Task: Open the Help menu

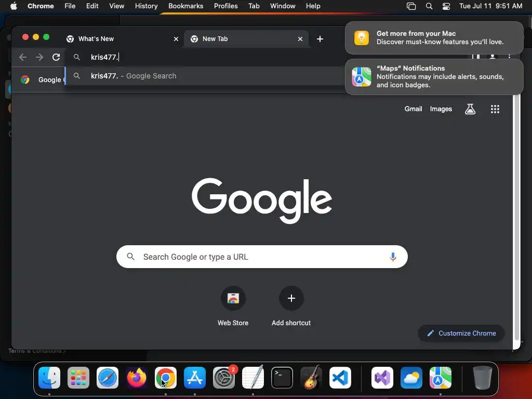Action: pos(313,6)
